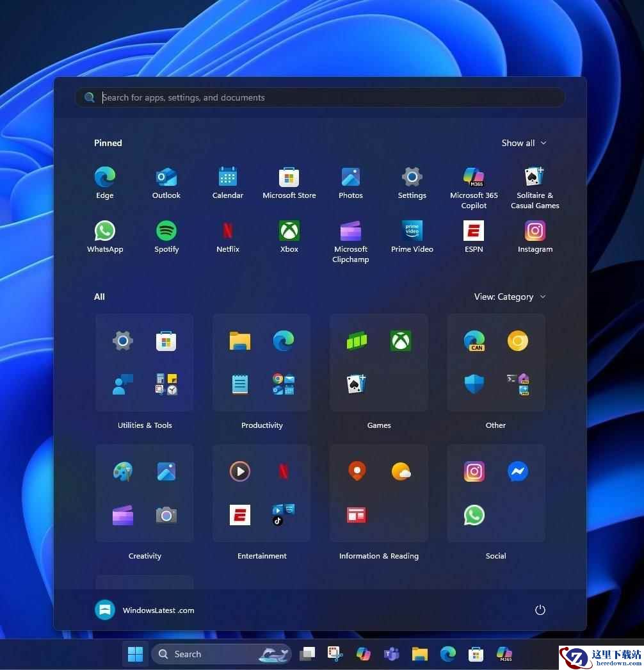The width and height of the screenshot is (644, 670).
Task: Open the Calendar pinned app
Action: click(x=228, y=183)
